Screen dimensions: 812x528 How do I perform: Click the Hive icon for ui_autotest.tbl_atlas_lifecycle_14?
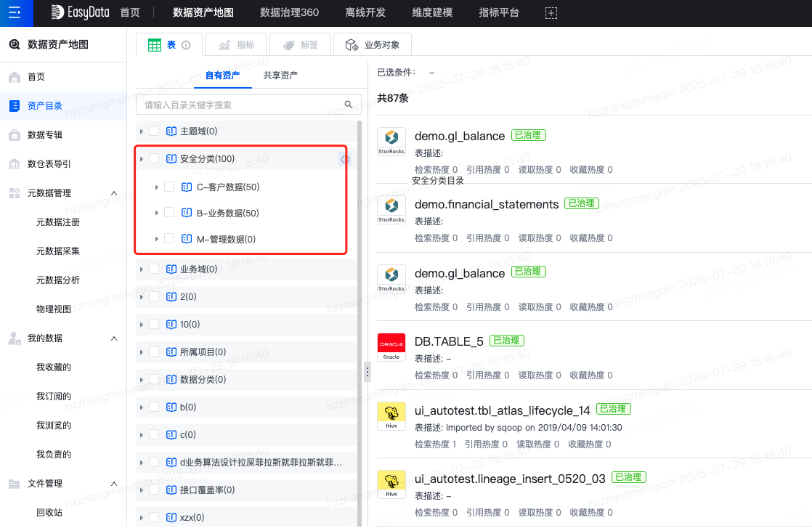(x=391, y=416)
